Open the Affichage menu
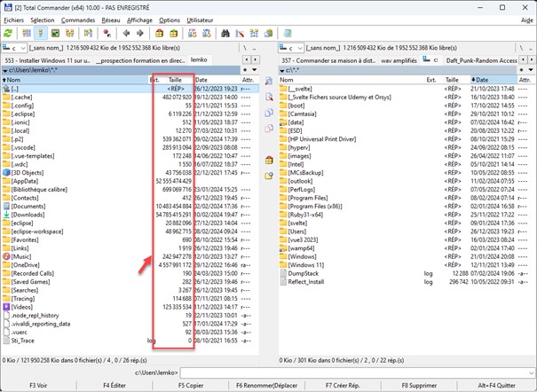 coord(138,20)
